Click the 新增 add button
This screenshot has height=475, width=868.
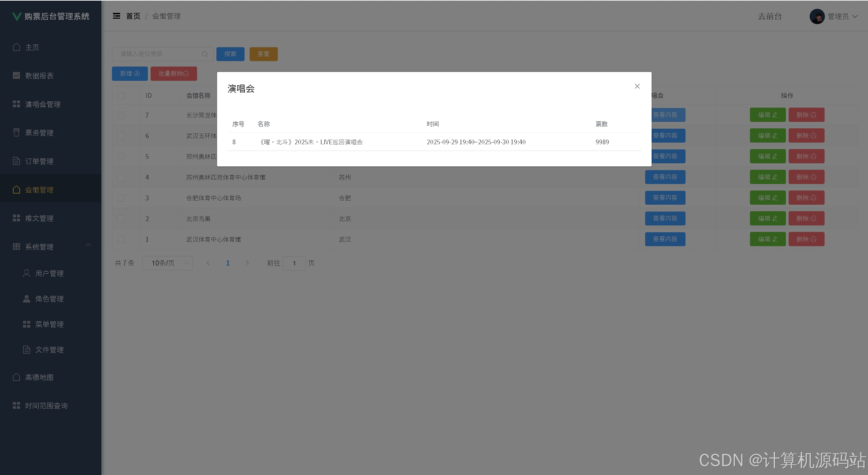tap(130, 74)
